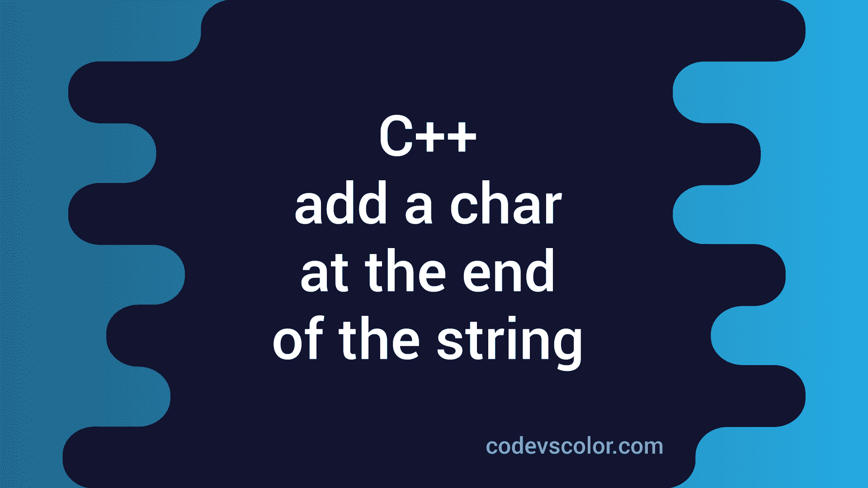Screen dimensions: 868x488
Task: Click the dark navy blob shape
Action: point(434,244)
